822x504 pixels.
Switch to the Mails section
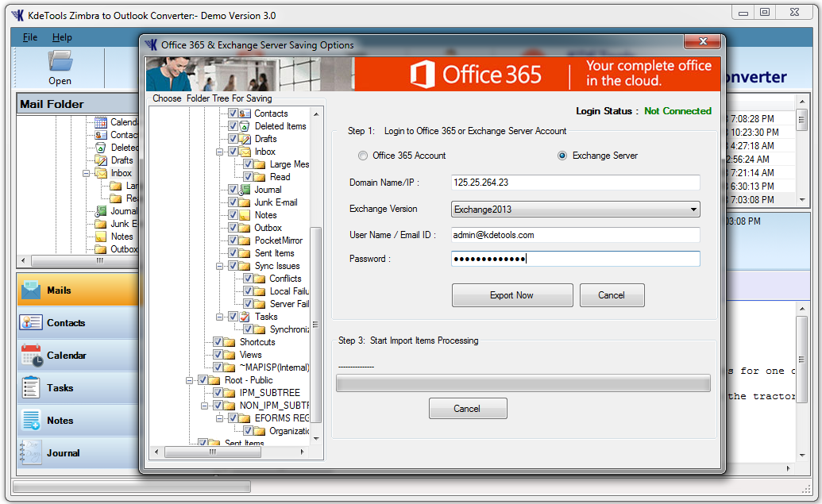pyautogui.click(x=78, y=290)
